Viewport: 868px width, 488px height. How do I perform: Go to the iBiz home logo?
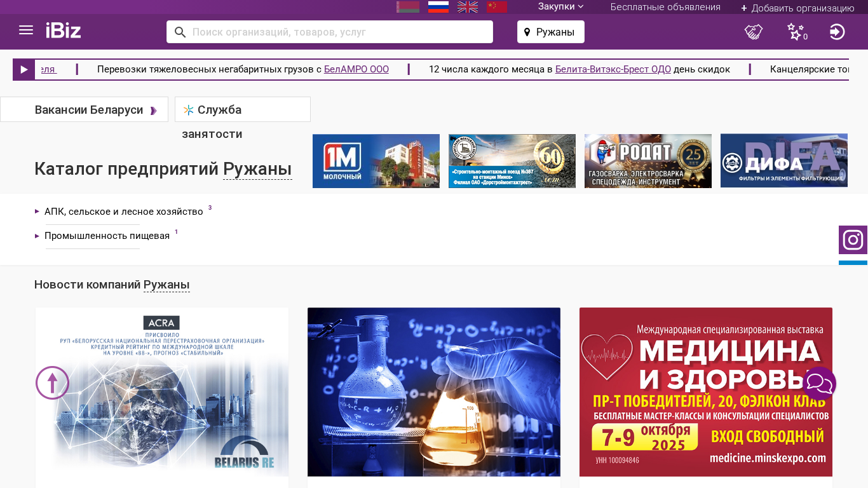pos(64,30)
